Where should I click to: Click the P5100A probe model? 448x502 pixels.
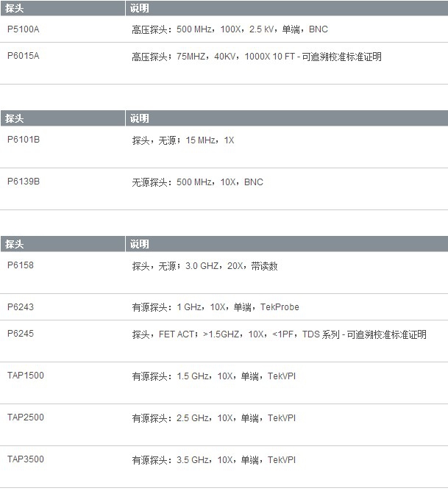24,29
